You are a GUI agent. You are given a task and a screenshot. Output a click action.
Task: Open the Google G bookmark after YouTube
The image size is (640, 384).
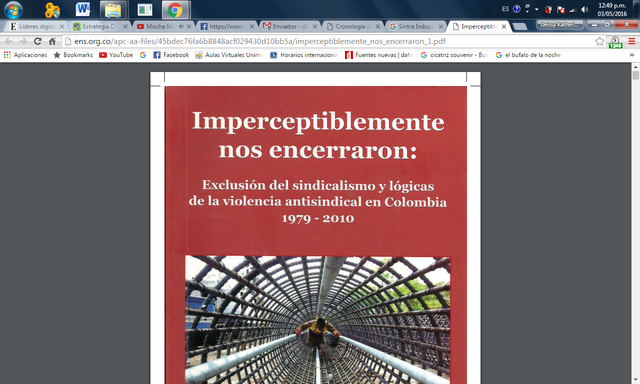(x=143, y=55)
